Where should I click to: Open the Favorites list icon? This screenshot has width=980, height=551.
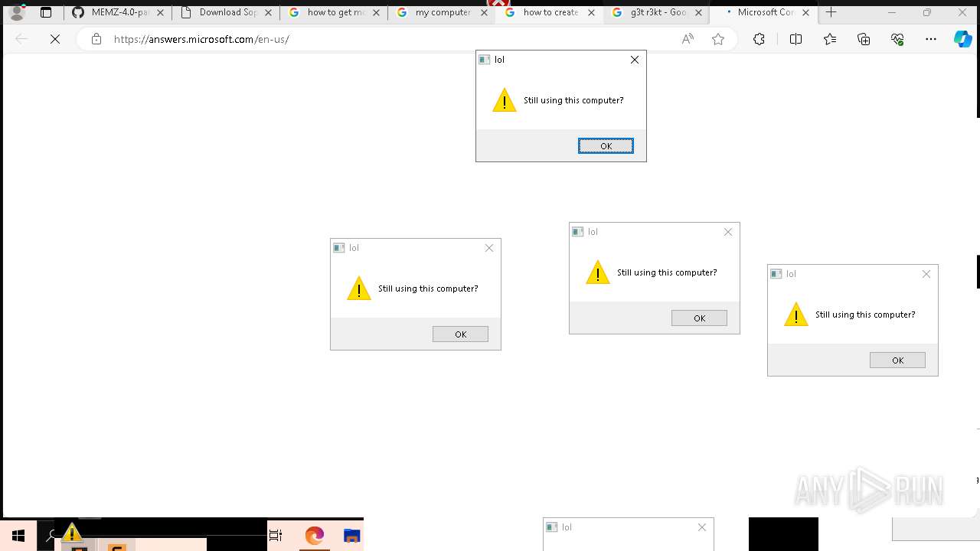pos(830,39)
